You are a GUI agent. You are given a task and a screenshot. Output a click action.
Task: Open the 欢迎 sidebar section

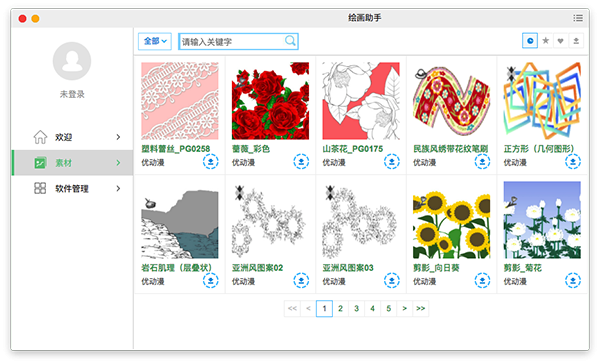(x=73, y=137)
